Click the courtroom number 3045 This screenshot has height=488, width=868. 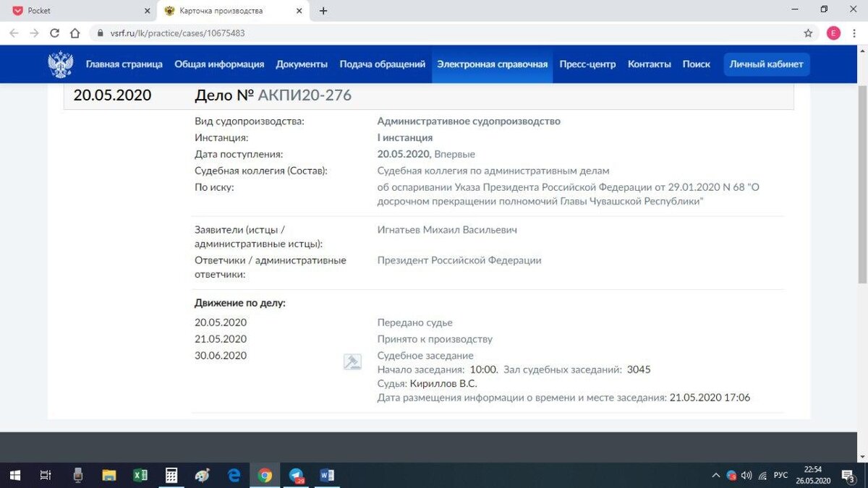pyautogui.click(x=639, y=369)
